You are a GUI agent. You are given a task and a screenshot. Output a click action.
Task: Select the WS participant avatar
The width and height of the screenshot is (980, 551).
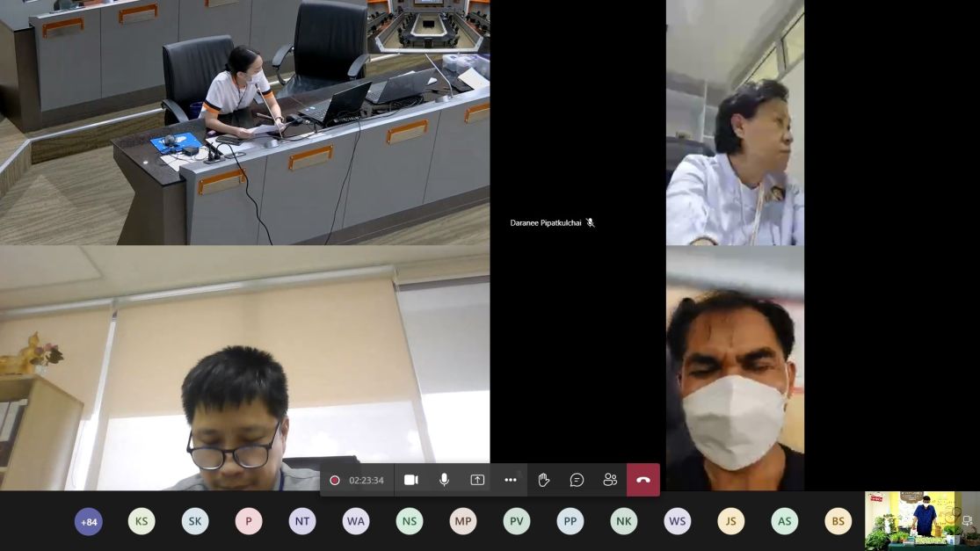tap(678, 522)
